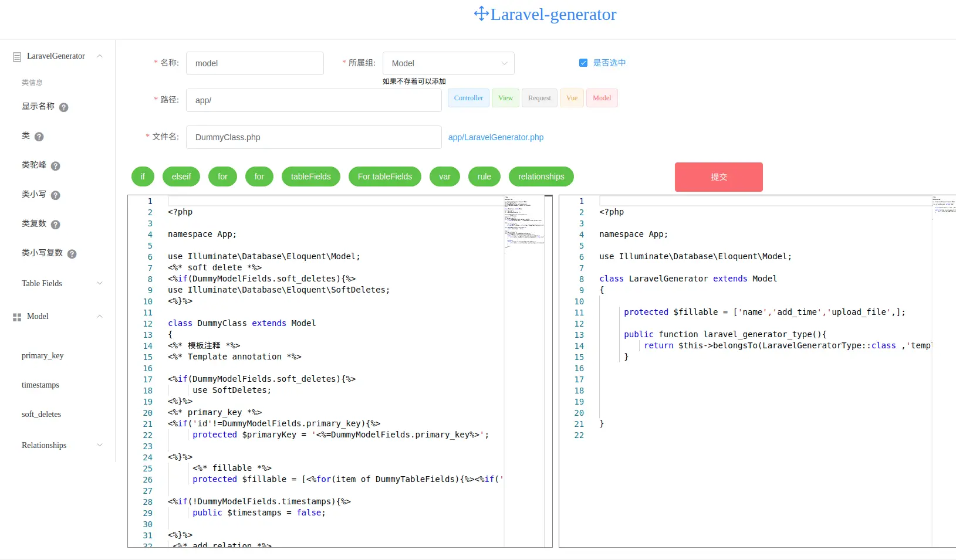Click the move icon beside the Laravel-generator title

[481, 13]
